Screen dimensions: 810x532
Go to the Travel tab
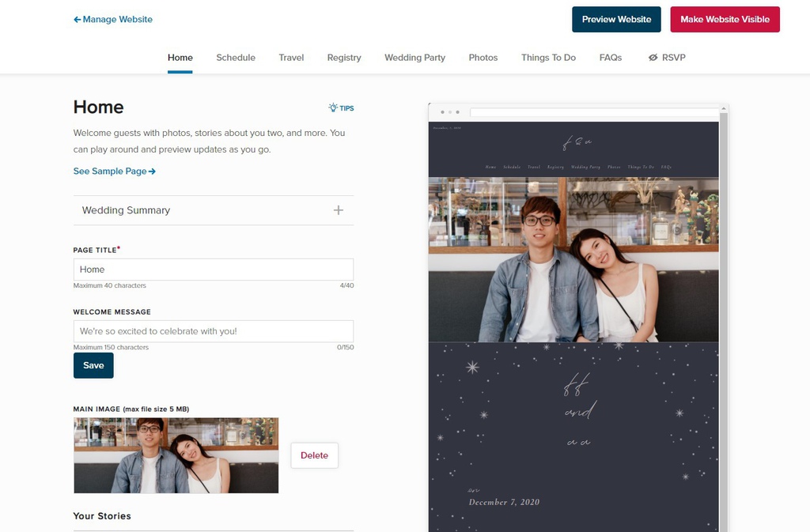tap(291, 57)
